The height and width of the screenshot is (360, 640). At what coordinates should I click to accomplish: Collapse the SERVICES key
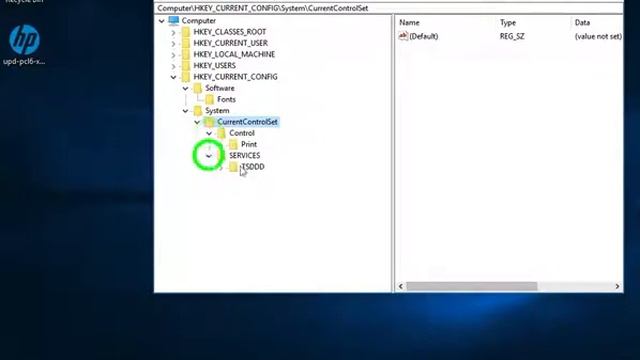[x=209, y=156]
